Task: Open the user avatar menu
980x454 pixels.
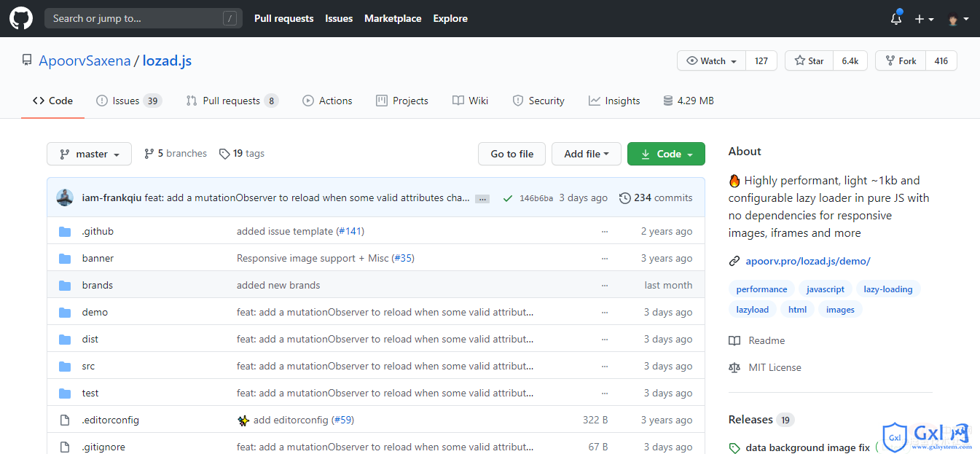Action: [957, 19]
